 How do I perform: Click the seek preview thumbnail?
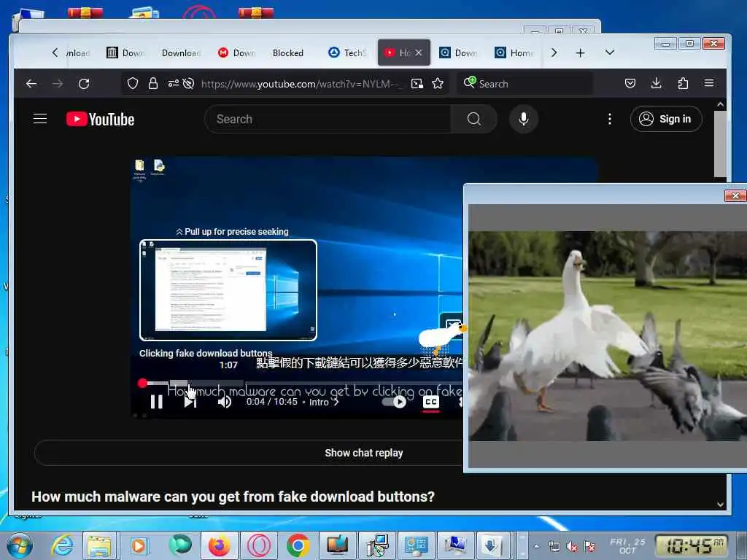pyautogui.click(x=228, y=290)
